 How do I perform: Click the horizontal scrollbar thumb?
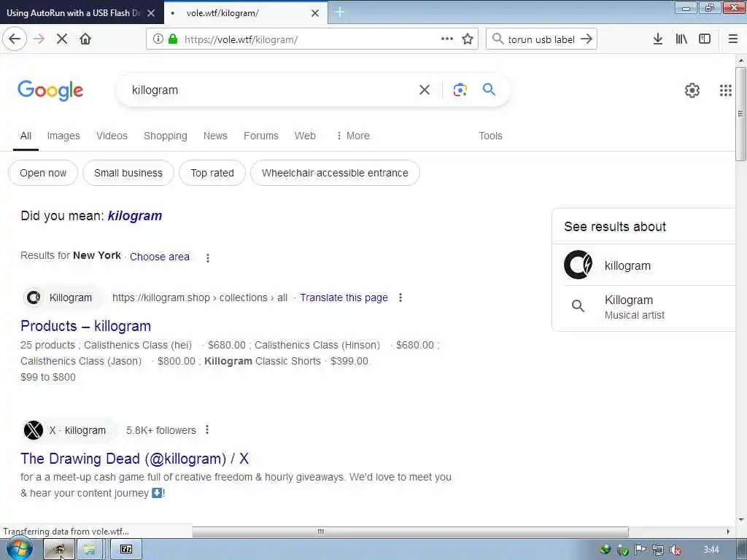tap(410, 532)
